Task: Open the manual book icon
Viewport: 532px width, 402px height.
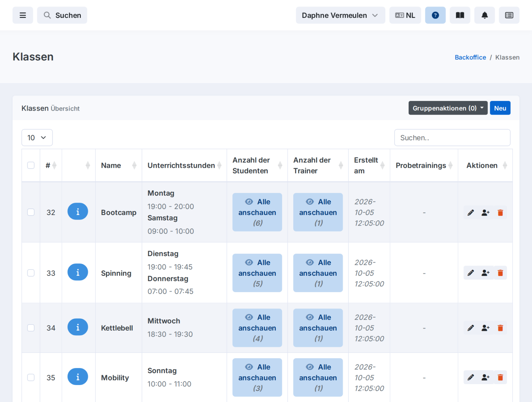Action: pos(460,15)
